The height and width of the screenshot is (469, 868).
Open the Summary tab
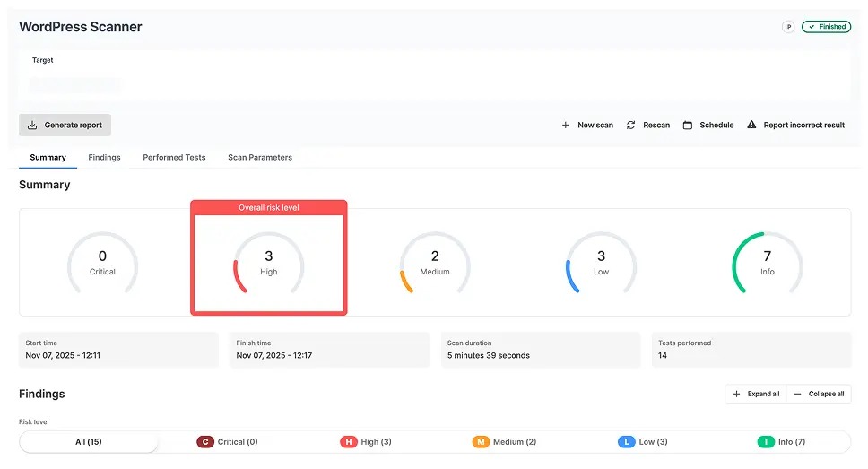click(48, 157)
